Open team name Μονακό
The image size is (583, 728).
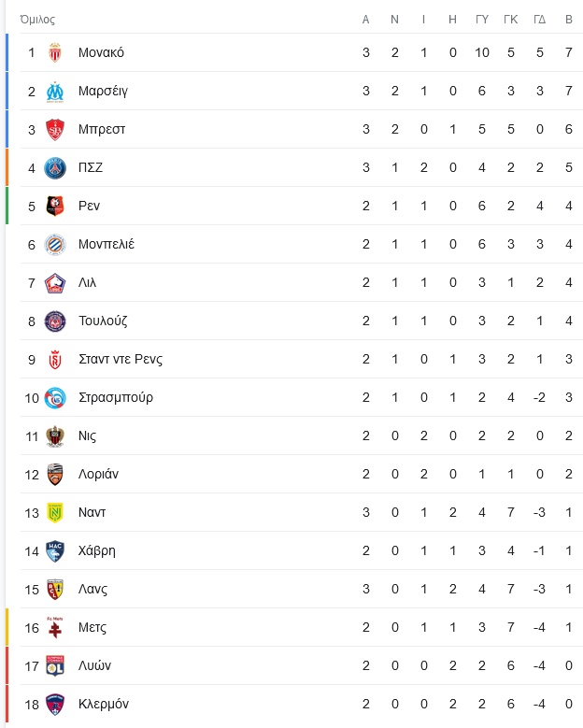point(101,52)
